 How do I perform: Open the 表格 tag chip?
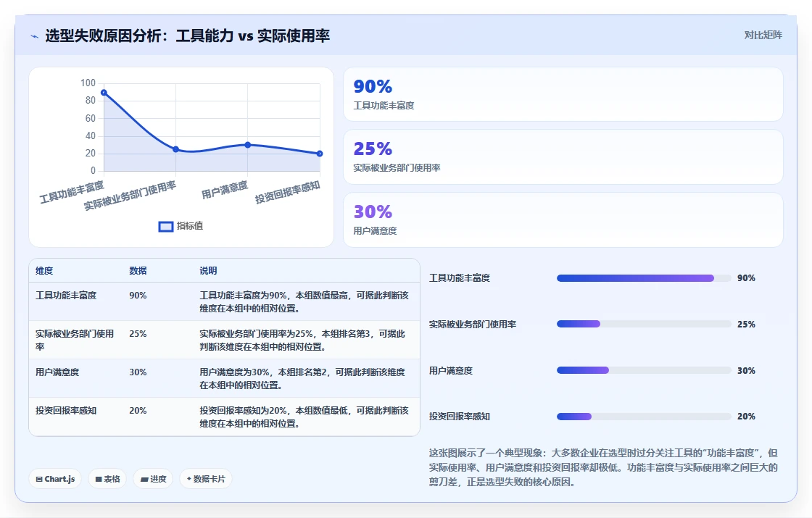click(108, 479)
